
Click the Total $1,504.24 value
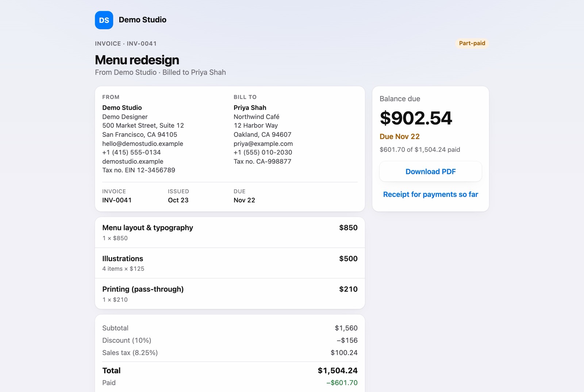pyautogui.click(x=338, y=370)
